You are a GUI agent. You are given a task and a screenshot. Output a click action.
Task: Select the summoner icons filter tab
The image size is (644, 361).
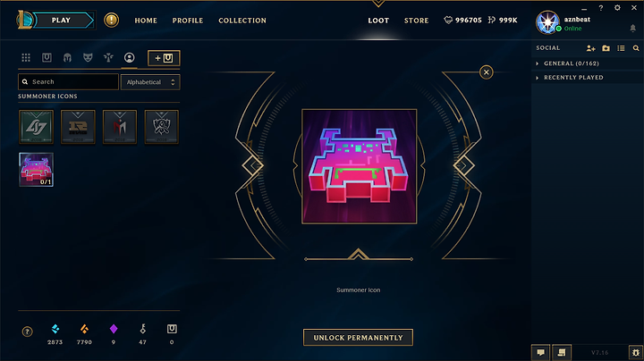pos(130,57)
